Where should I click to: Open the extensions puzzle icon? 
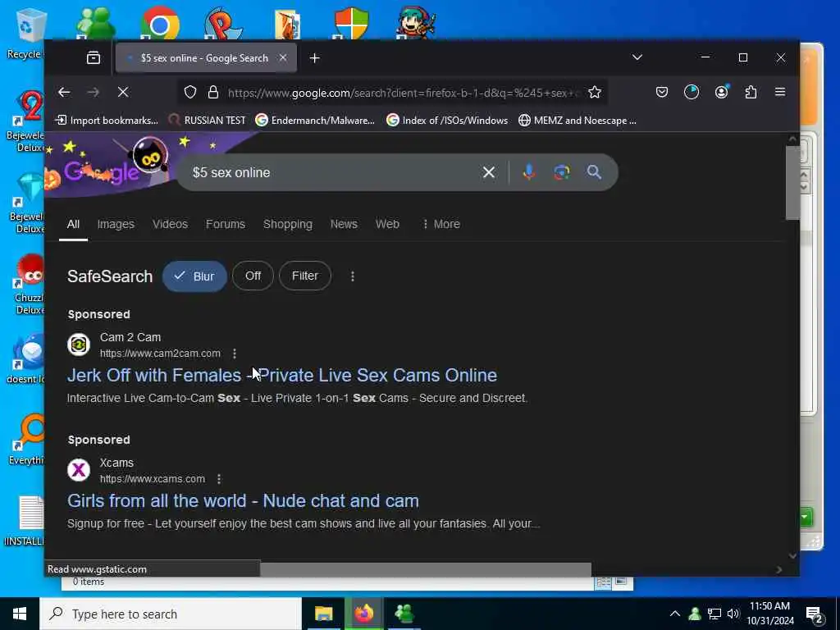point(751,92)
